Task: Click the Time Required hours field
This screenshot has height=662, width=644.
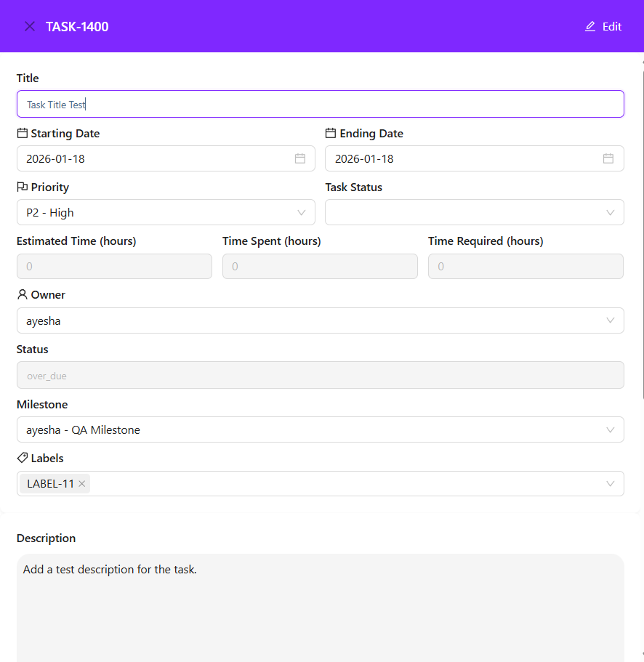Action: [526, 267]
